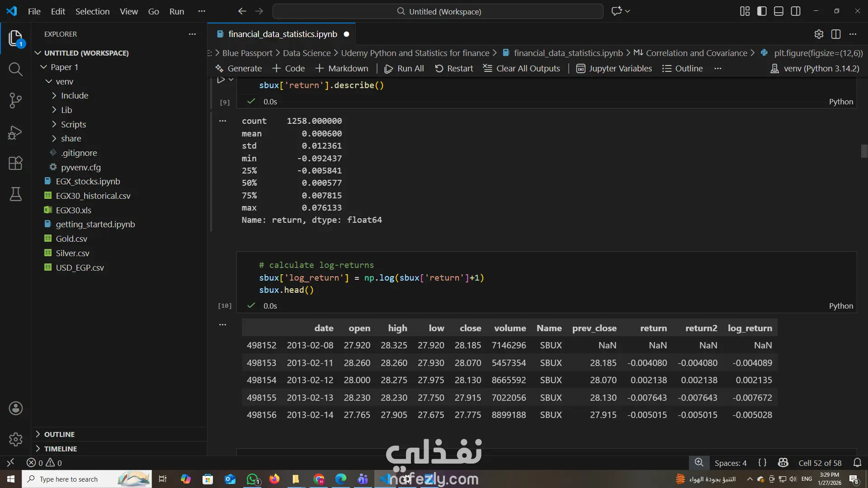Open the Extensions view

pyautogui.click(x=15, y=163)
